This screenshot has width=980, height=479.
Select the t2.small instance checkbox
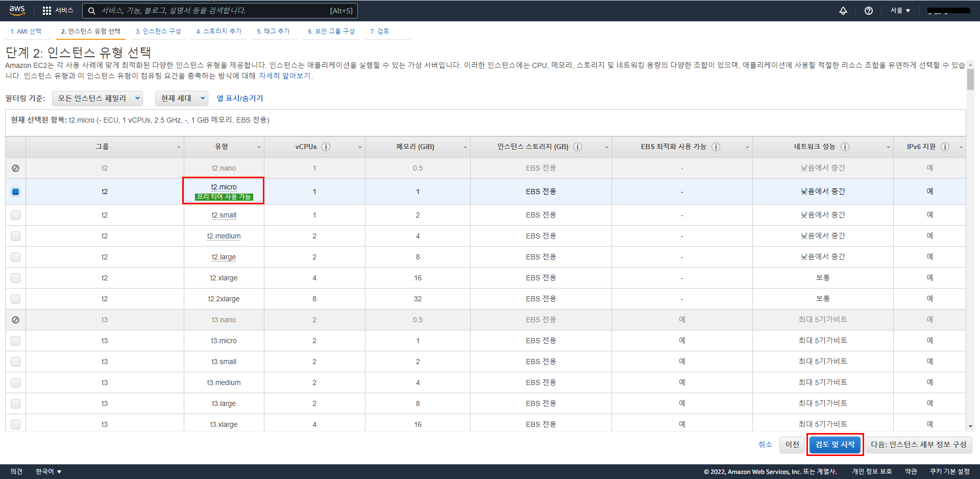(x=15, y=215)
